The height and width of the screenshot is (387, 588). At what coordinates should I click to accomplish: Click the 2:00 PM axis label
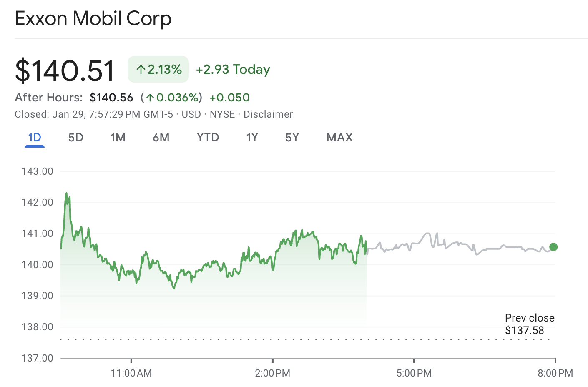(x=273, y=373)
